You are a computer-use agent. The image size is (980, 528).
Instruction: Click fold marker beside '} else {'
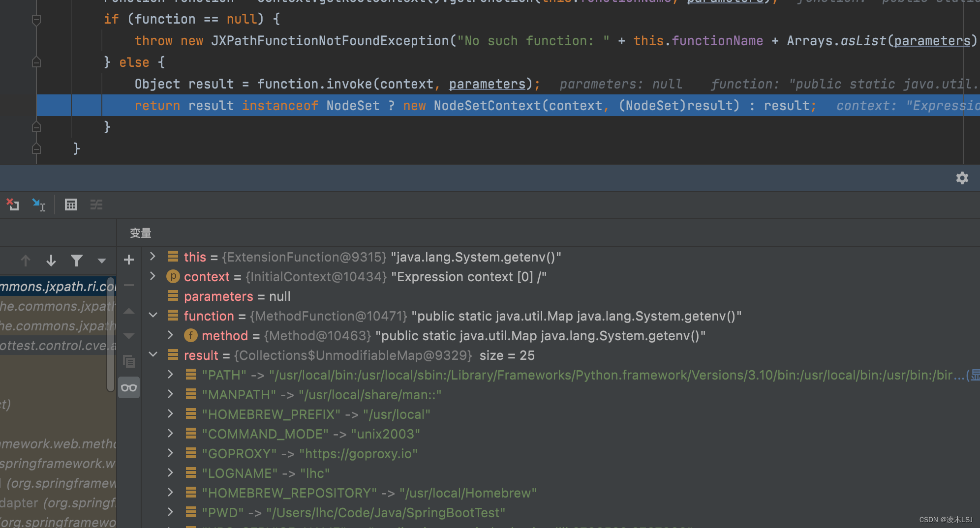click(x=36, y=62)
